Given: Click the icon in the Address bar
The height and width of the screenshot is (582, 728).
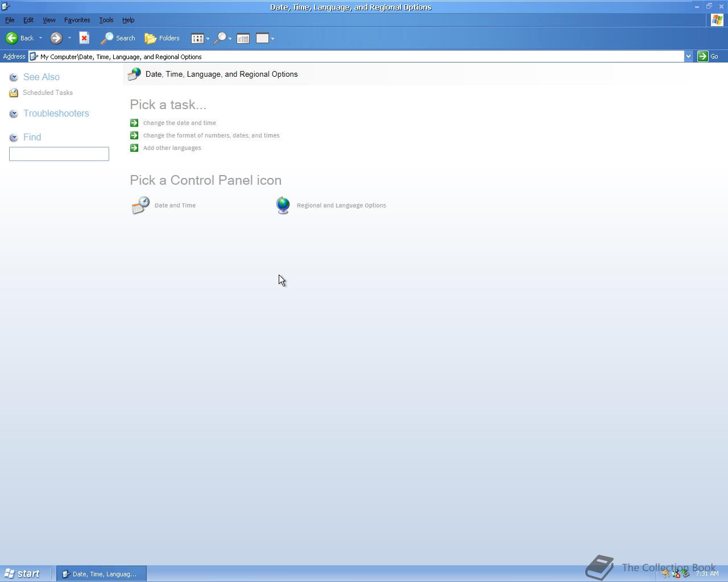Looking at the screenshot, I should click(x=34, y=56).
